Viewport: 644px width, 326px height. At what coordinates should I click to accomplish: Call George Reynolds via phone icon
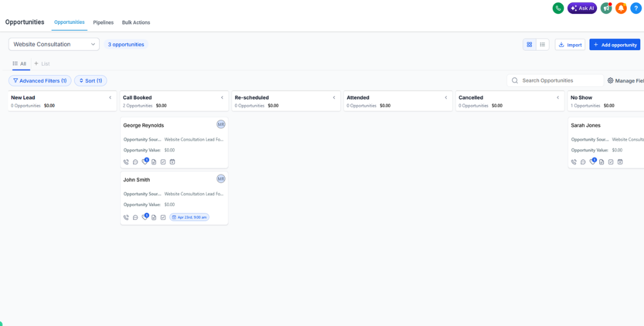pyautogui.click(x=126, y=162)
